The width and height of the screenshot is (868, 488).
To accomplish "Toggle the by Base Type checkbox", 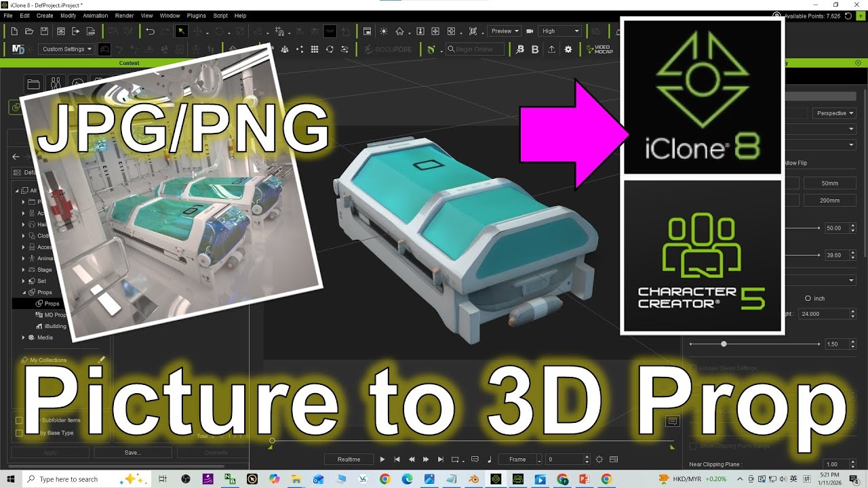I will click(19, 432).
